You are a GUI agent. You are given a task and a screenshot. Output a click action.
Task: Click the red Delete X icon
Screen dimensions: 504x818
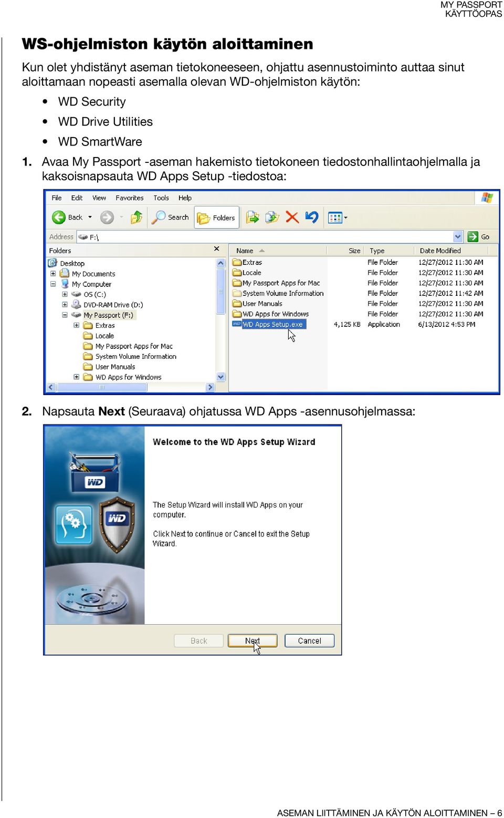click(x=292, y=217)
